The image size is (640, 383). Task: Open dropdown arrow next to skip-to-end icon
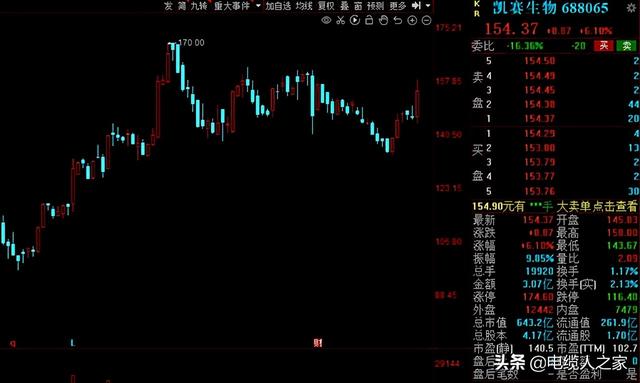(428, 6)
